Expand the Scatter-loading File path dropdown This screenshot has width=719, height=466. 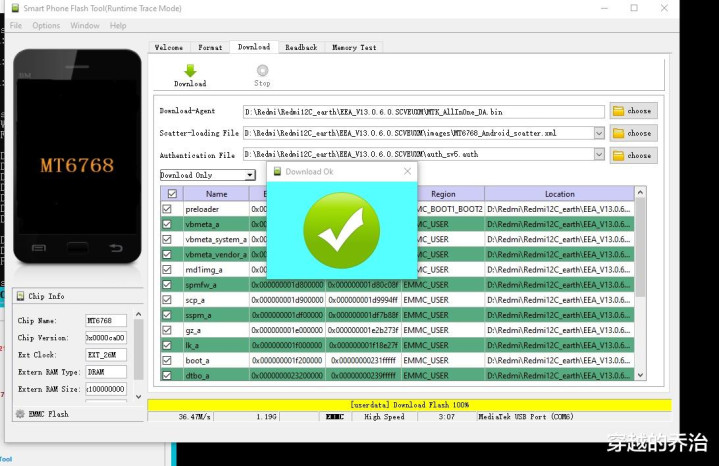point(599,133)
